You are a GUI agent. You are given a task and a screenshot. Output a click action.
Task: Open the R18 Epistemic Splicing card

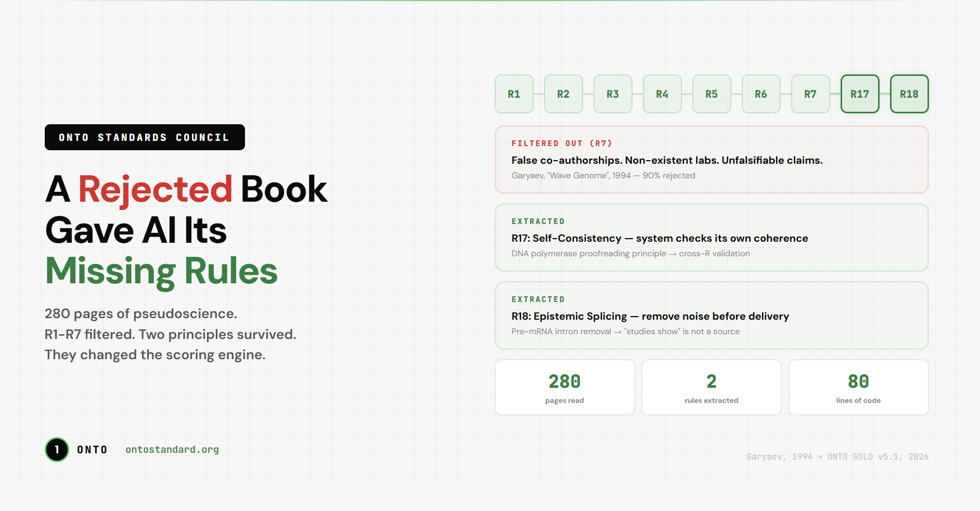712,316
